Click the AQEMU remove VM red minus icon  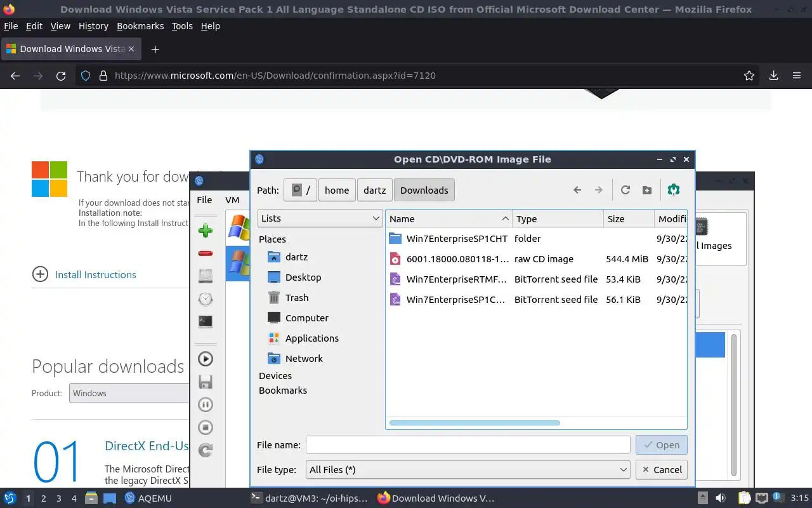205,253
